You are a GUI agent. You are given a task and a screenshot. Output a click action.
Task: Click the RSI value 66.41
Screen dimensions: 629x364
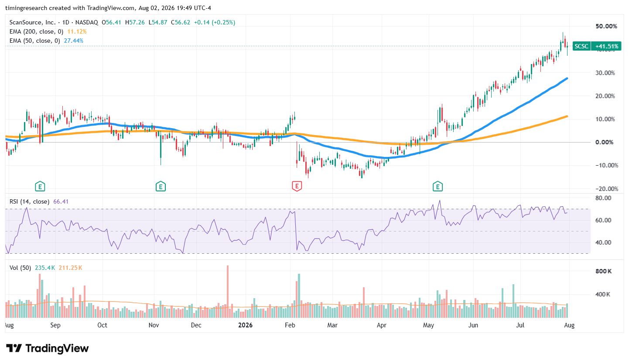(62, 202)
